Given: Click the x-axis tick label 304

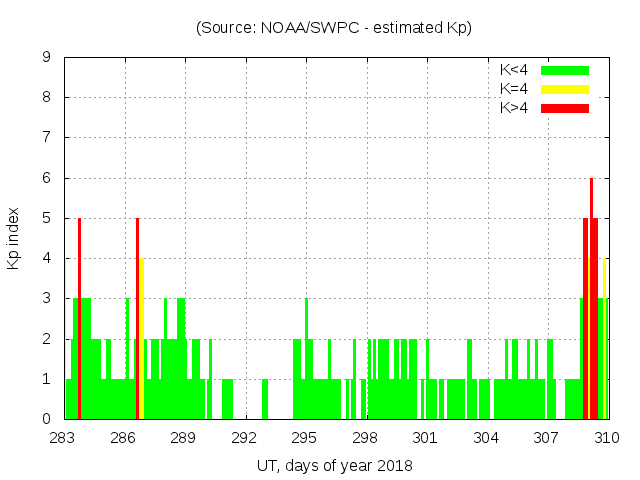Looking at the screenshot, I should tap(486, 438).
